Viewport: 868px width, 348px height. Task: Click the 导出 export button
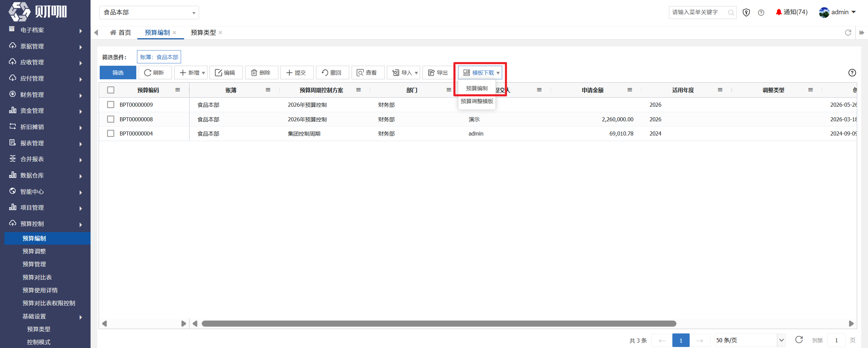(x=438, y=73)
